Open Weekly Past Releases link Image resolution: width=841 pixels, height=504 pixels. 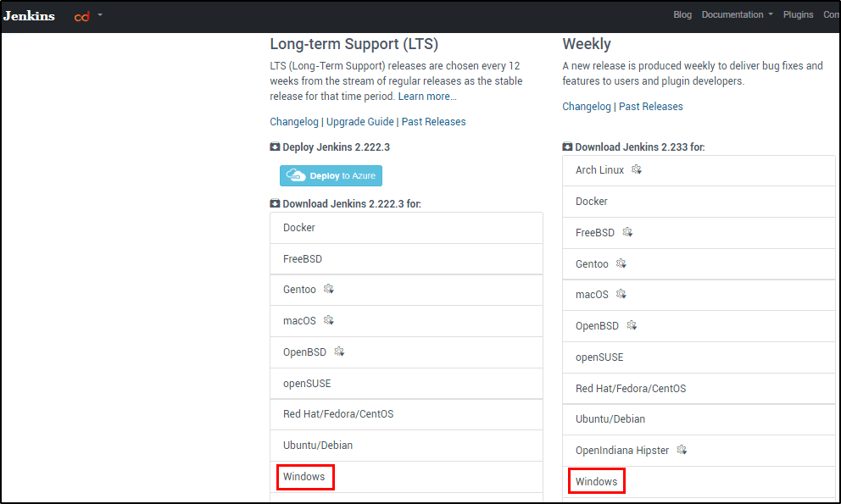click(650, 107)
